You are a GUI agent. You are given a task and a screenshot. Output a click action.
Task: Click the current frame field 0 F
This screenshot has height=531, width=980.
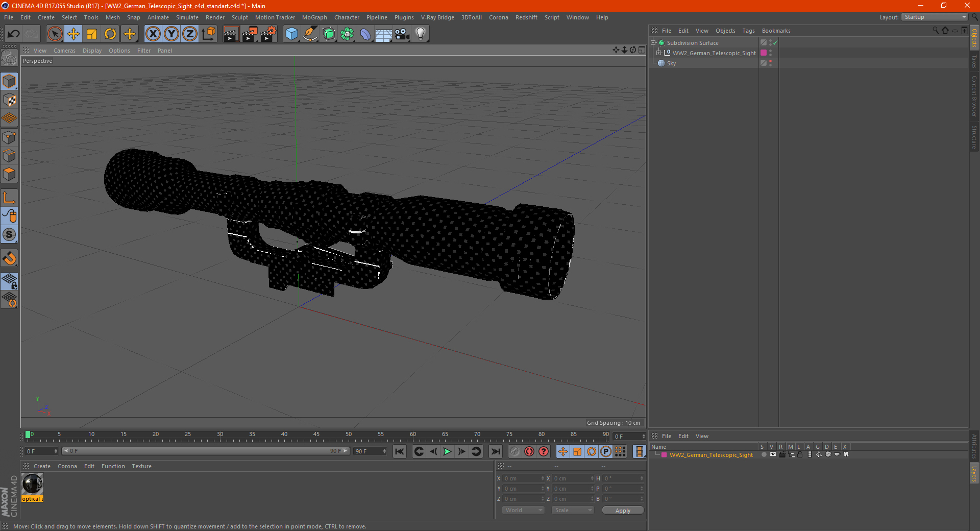pyautogui.click(x=41, y=451)
